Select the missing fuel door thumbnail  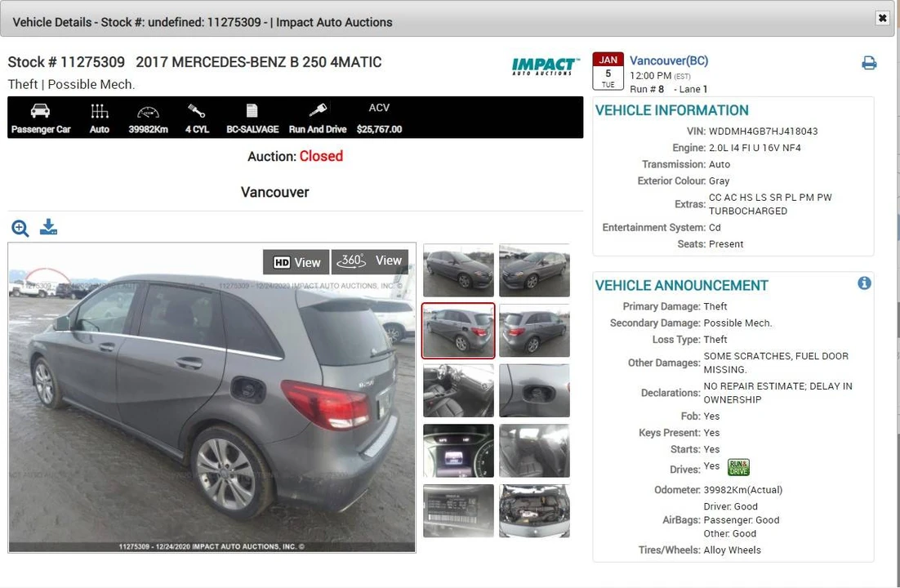click(x=534, y=390)
